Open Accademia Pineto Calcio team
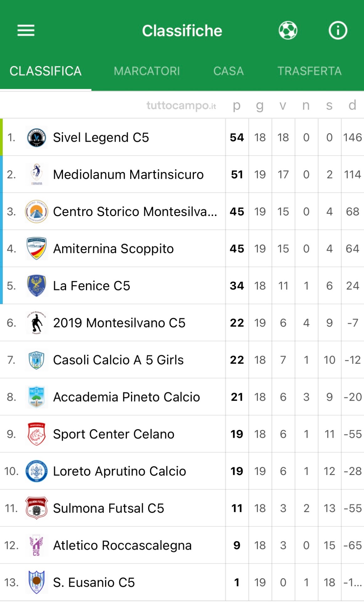 tap(126, 397)
